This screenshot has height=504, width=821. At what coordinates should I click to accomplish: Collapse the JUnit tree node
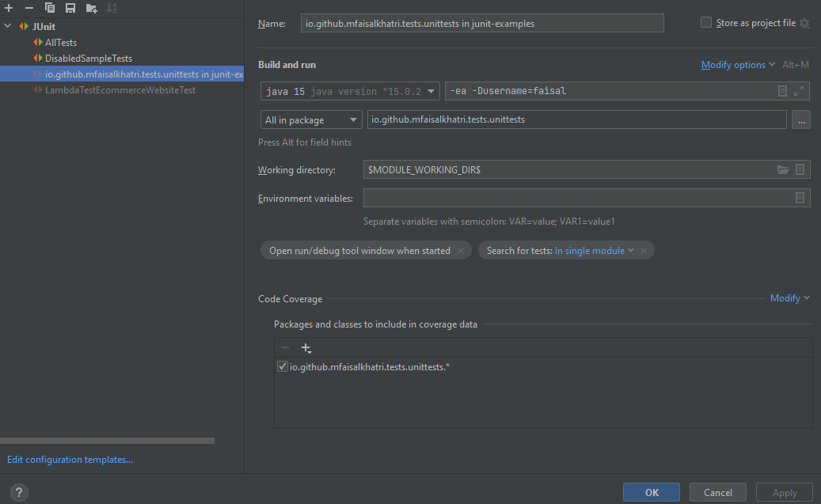coord(8,26)
